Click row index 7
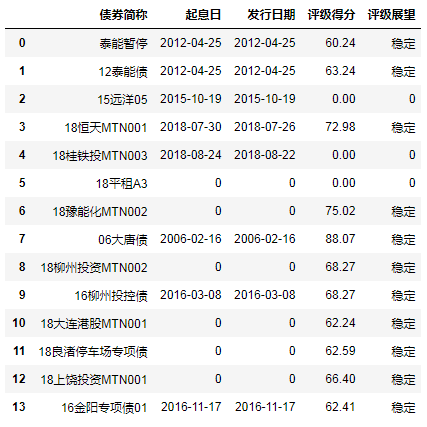 pyautogui.click(x=22, y=239)
